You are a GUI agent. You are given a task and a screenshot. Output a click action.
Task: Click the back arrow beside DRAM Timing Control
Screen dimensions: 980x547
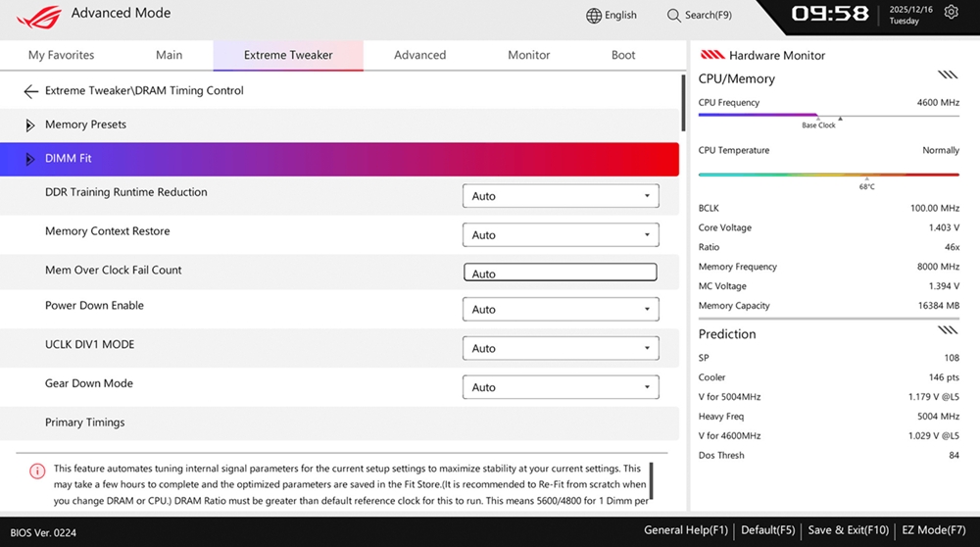pyautogui.click(x=30, y=91)
